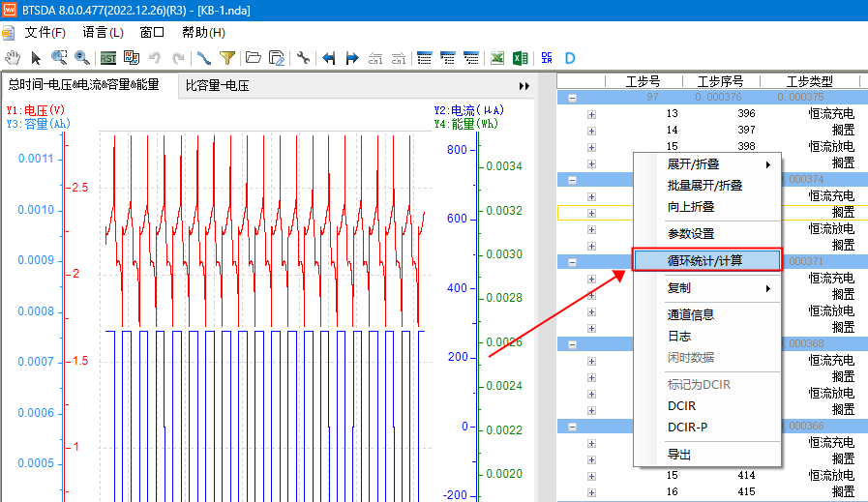This screenshot has width=868, height=502.
Task: Switch to 比容量-电压 tab
Action: click(217, 86)
